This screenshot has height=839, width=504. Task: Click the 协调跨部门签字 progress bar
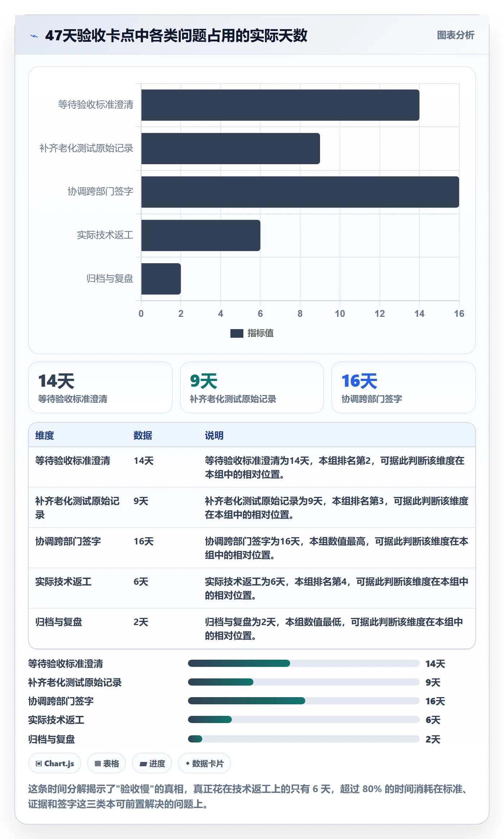[x=303, y=701]
